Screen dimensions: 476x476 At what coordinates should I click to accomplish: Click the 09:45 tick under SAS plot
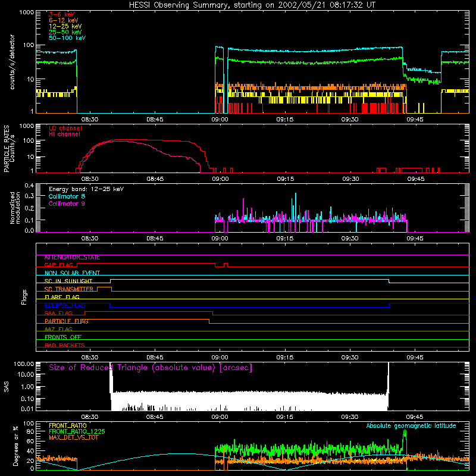pyautogui.click(x=415, y=417)
